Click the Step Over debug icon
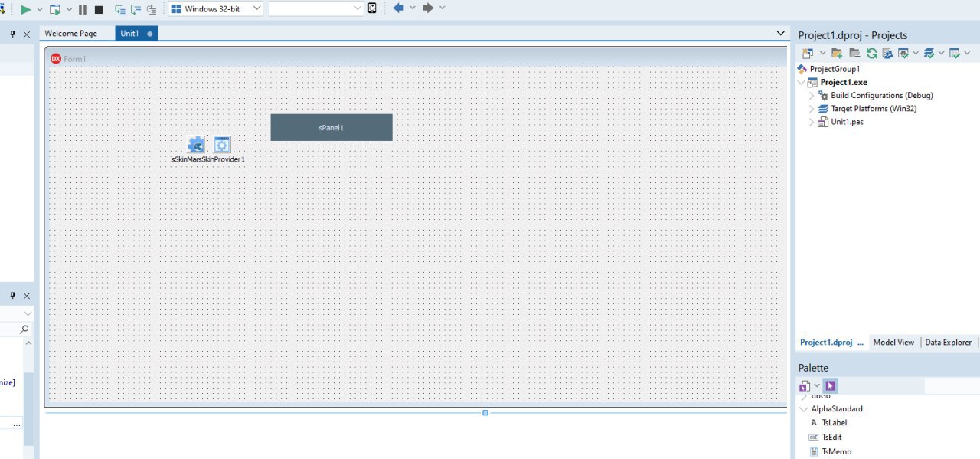 pos(136,9)
